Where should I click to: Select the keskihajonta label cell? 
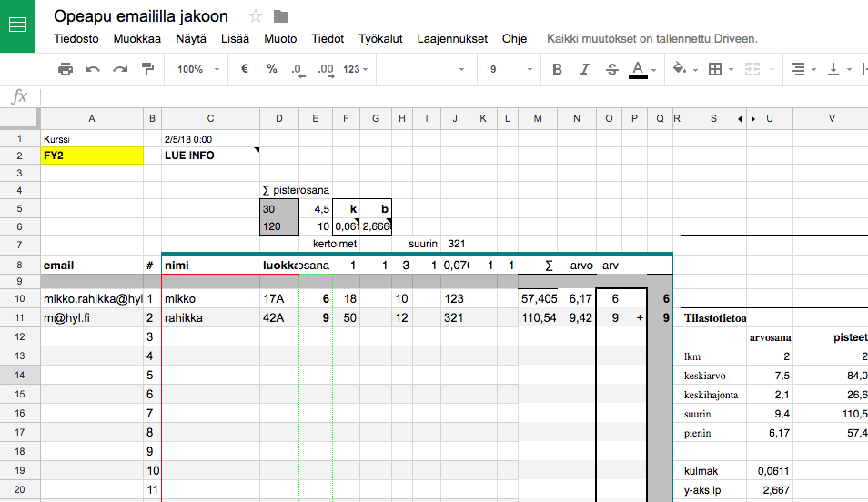tap(713, 395)
